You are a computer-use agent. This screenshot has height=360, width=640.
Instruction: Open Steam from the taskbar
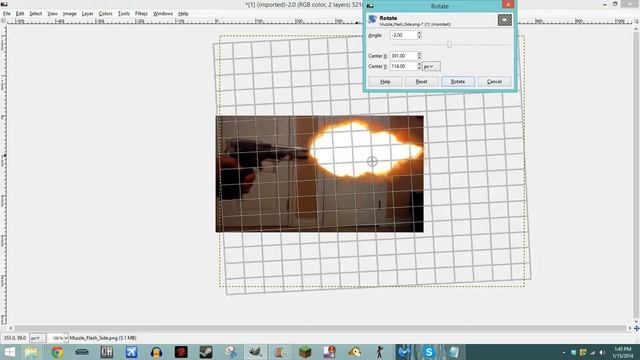[x=206, y=352]
